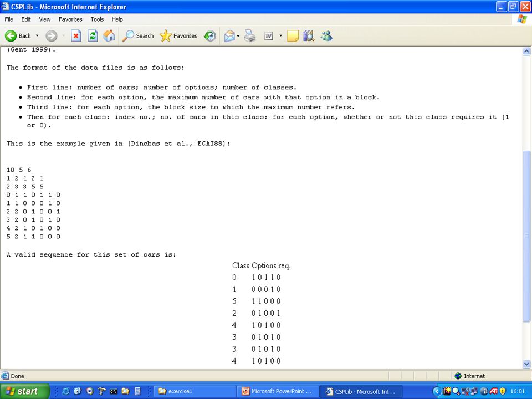Viewport: 532px width, 399px height.
Task: Click 'The format of the data files' sentence
Action: point(95,68)
